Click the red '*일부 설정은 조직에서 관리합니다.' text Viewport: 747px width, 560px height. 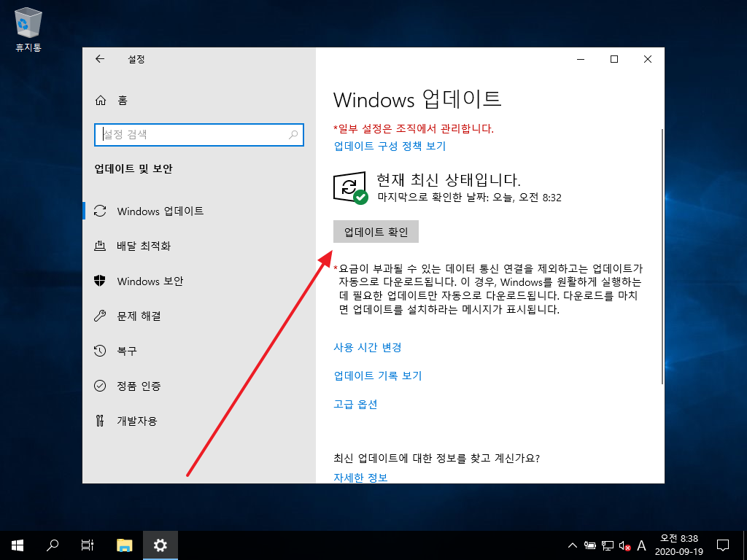pyautogui.click(x=414, y=128)
